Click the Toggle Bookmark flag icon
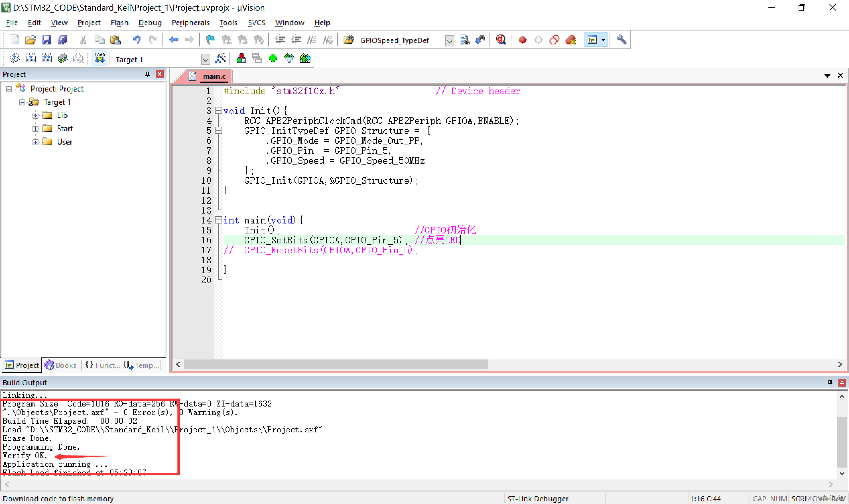The image size is (849, 504). pyautogui.click(x=211, y=40)
